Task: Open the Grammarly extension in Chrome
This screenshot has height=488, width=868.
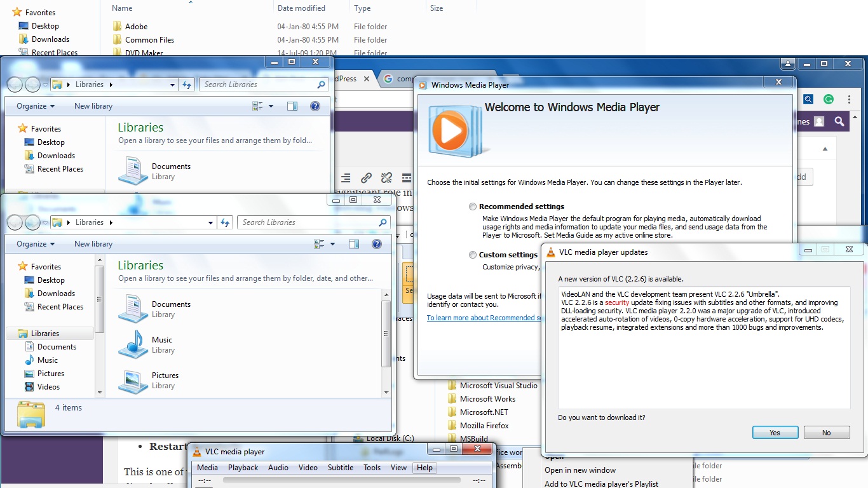Action: click(829, 99)
